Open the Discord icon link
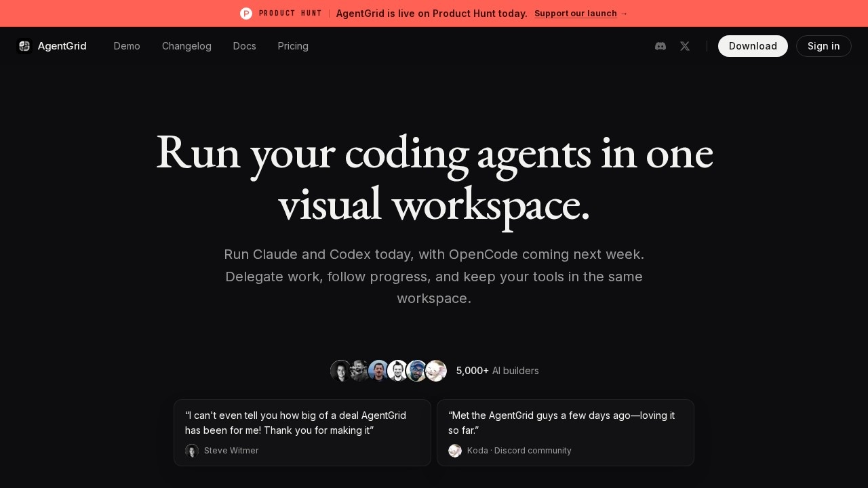Screen dimensions: 868x488 660,46
